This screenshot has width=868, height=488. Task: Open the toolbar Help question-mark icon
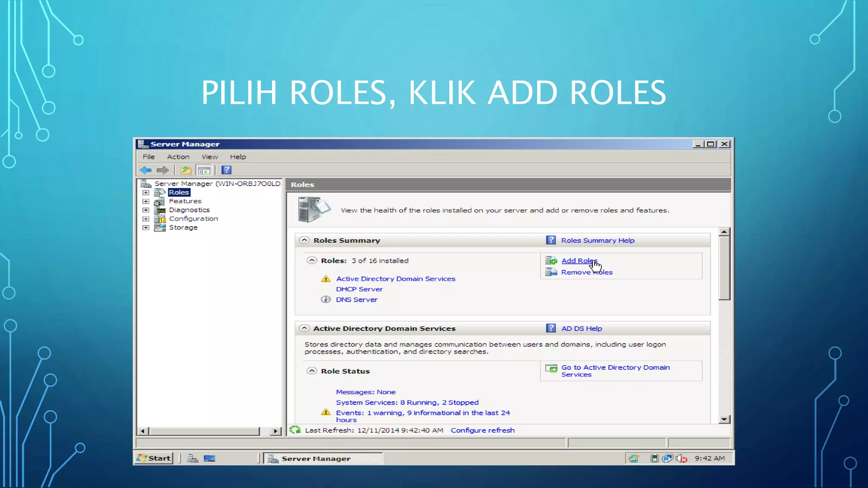(x=227, y=170)
